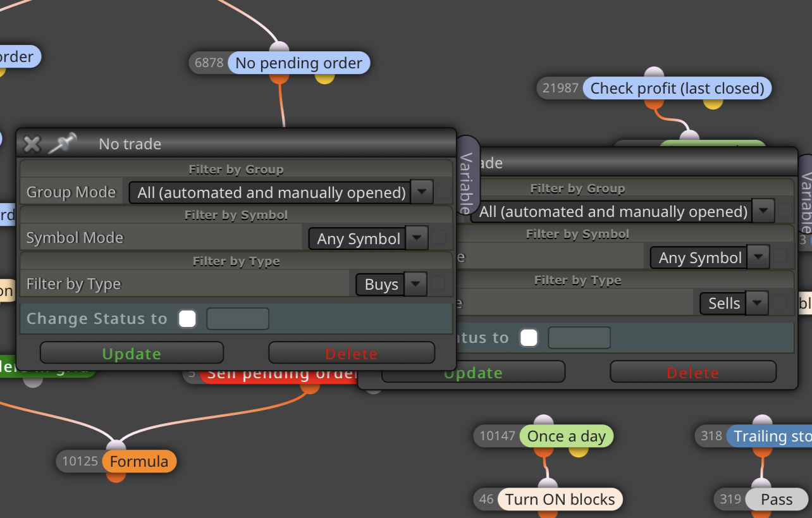Open the Any Symbol dropdown in the Sells dialog
812x518 pixels.
tap(710, 257)
